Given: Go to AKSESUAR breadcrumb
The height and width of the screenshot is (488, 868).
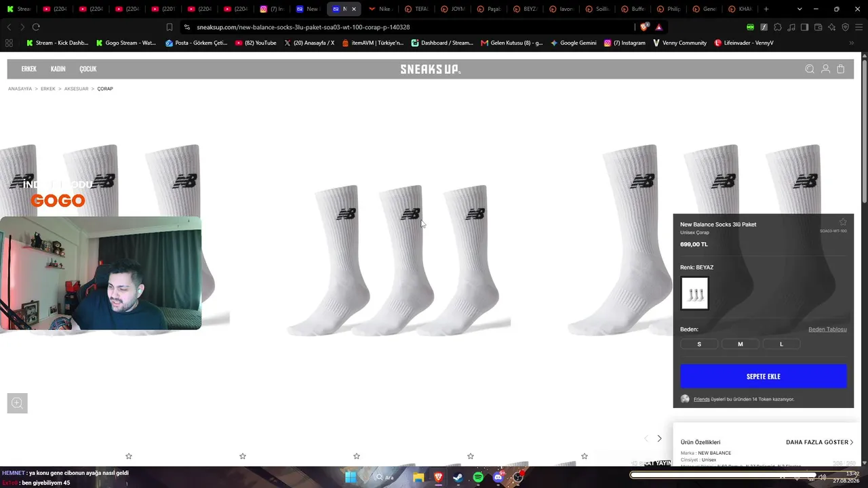Looking at the screenshot, I should coord(76,89).
